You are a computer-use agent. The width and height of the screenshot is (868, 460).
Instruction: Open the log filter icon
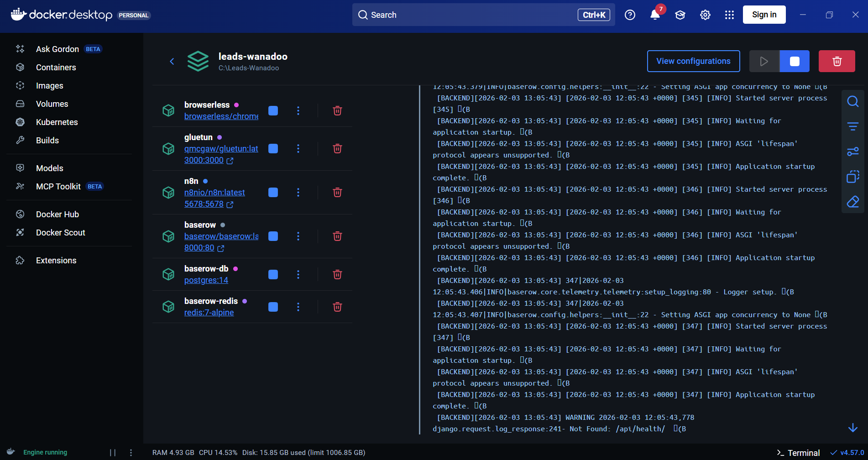852,126
